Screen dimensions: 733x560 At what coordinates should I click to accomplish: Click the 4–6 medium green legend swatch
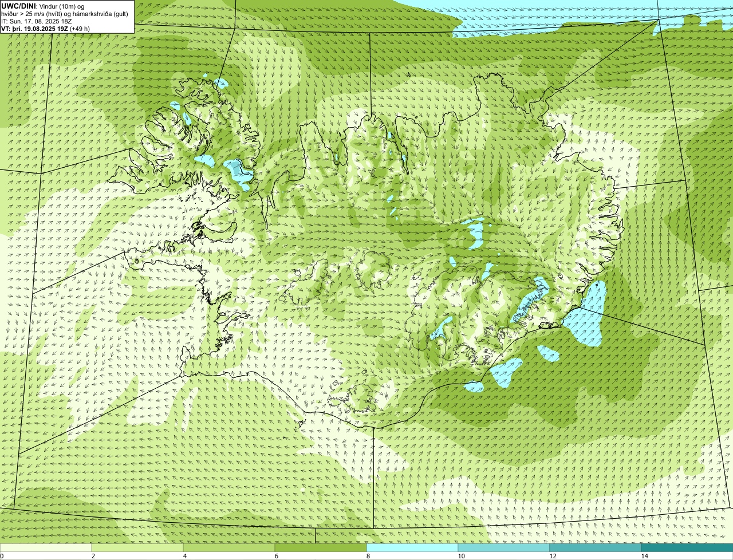click(229, 547)
